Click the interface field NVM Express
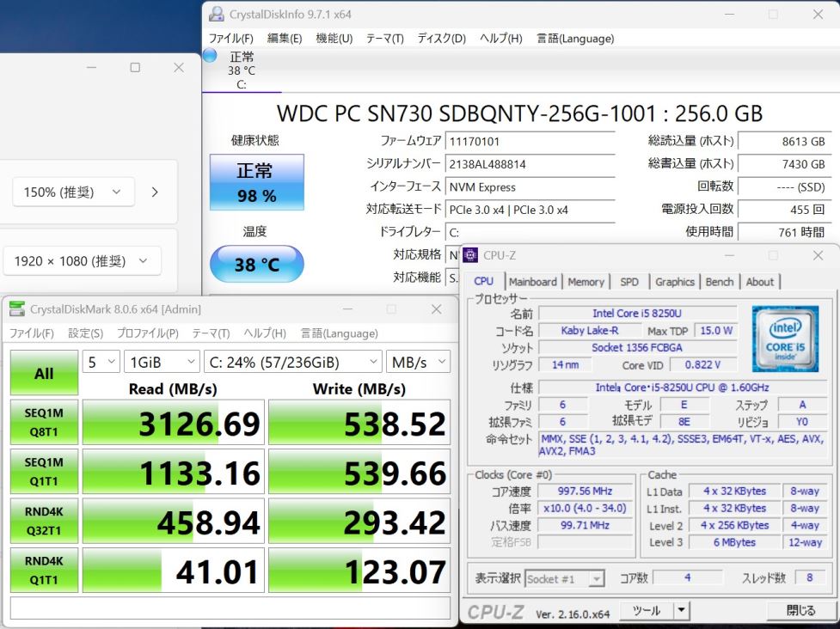 pyautogui.click(x=530, y=186)
